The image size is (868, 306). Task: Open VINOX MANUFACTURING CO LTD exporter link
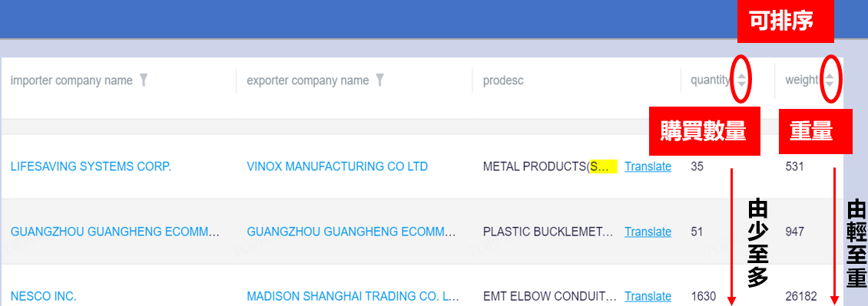337,166
